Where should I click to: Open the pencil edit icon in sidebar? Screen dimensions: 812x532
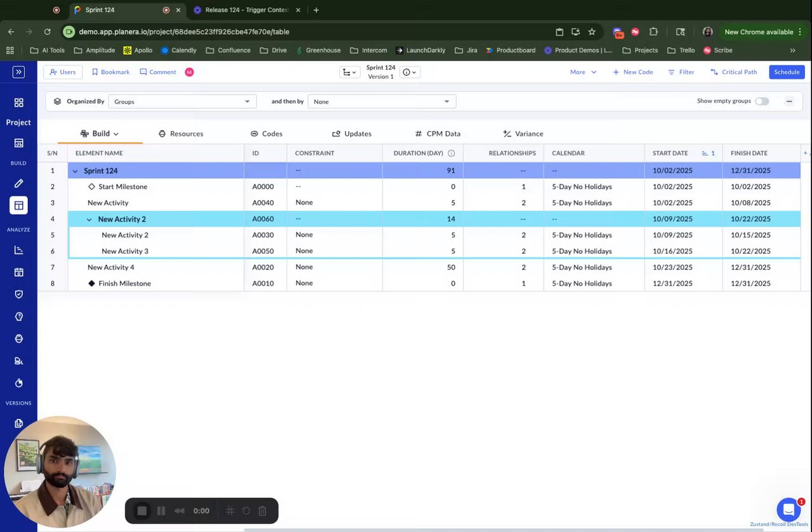[x=18, y=183]
